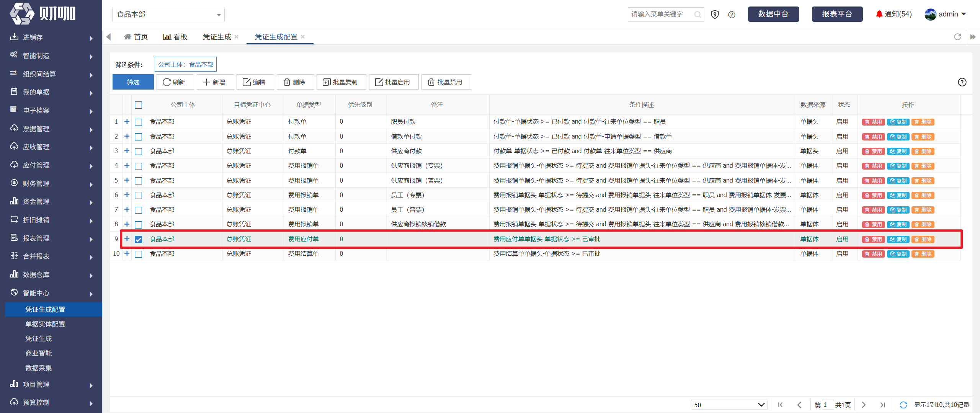Image resolution: width=980 pixels, height=413 pixels.
Task: Check the checkbox for row 1 职员付款
Action: pyautogui.click(x=139, y=122)
